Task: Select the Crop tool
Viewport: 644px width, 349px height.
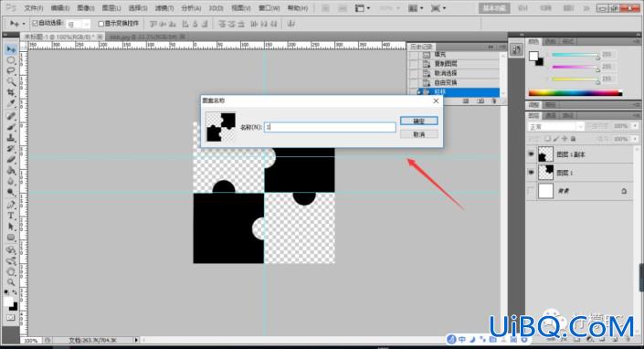Action: click(x=11, y=93)
